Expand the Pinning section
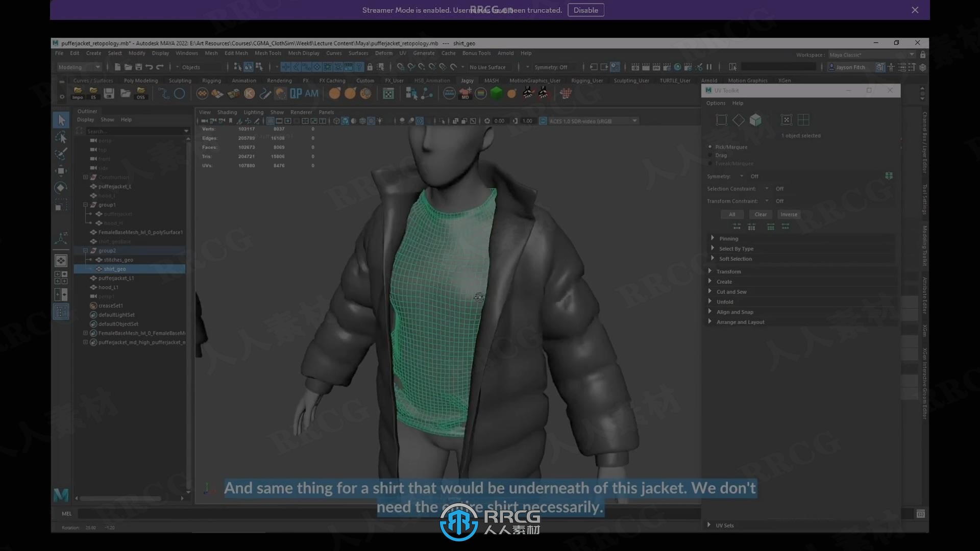Viewport: 980px width, 551px height. [712, 237]
